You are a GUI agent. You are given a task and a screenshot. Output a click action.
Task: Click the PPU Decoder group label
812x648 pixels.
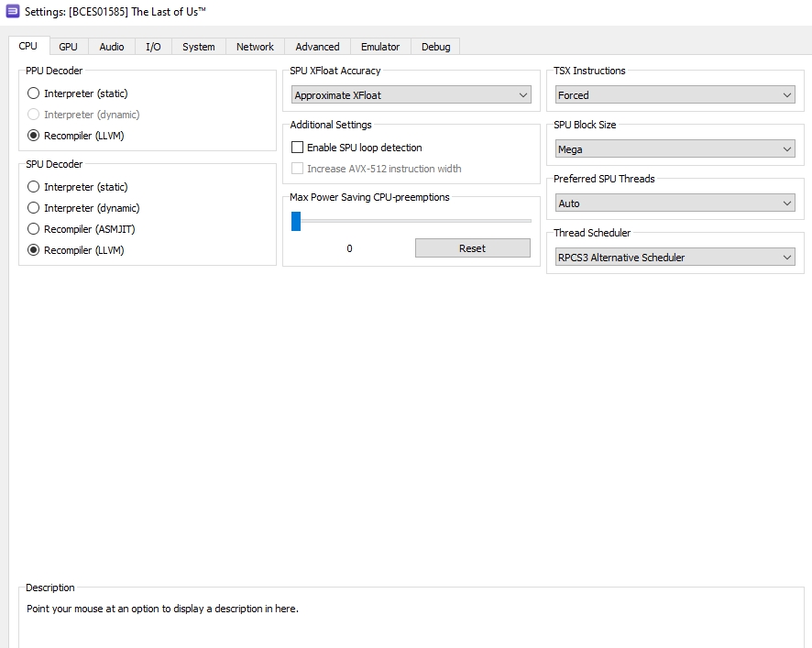coord(54,71)
